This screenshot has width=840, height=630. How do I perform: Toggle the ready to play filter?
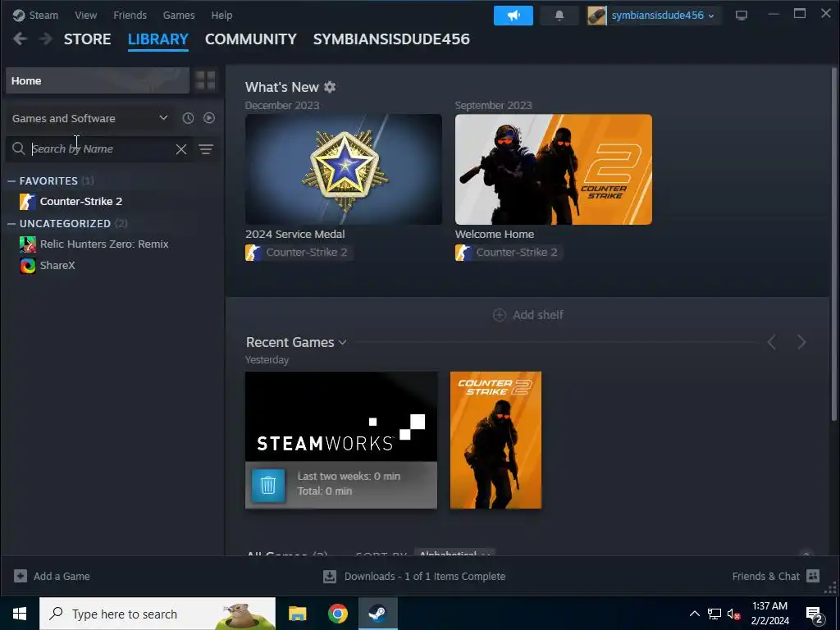point(209,118)
